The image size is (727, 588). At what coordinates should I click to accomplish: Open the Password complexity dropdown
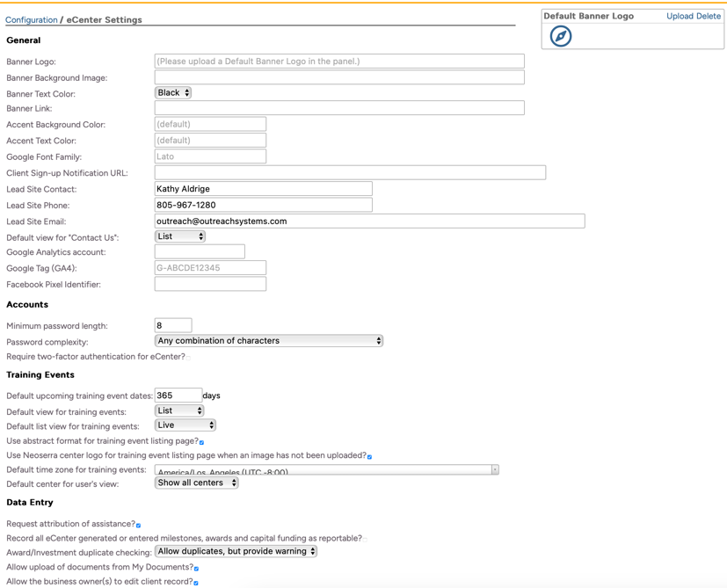click(269, 341)
